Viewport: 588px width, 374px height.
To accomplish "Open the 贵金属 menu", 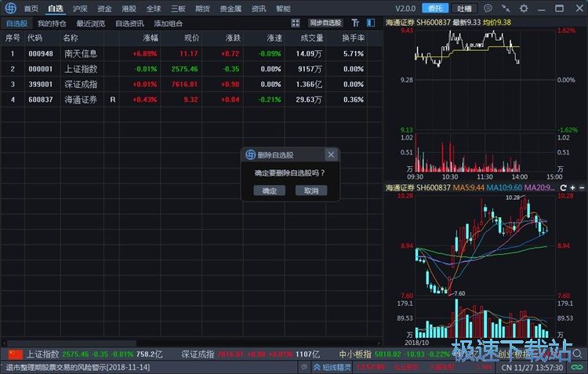I will [230, 9].
